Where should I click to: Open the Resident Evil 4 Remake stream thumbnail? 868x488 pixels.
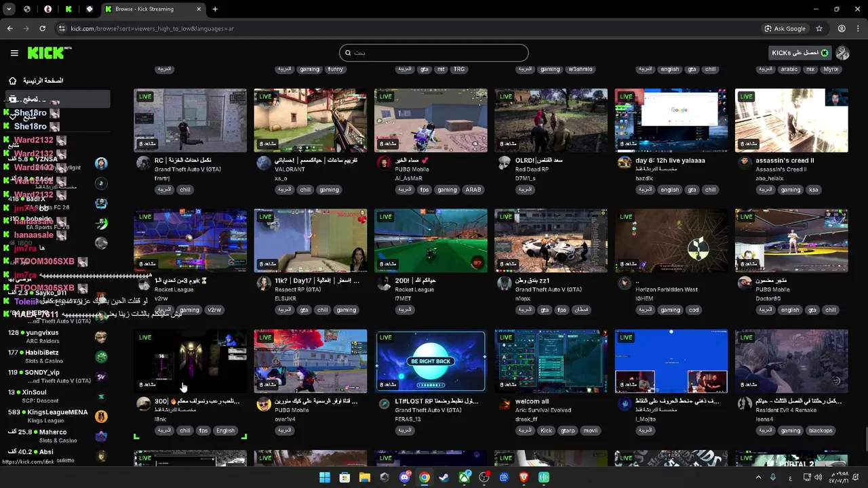791,361
